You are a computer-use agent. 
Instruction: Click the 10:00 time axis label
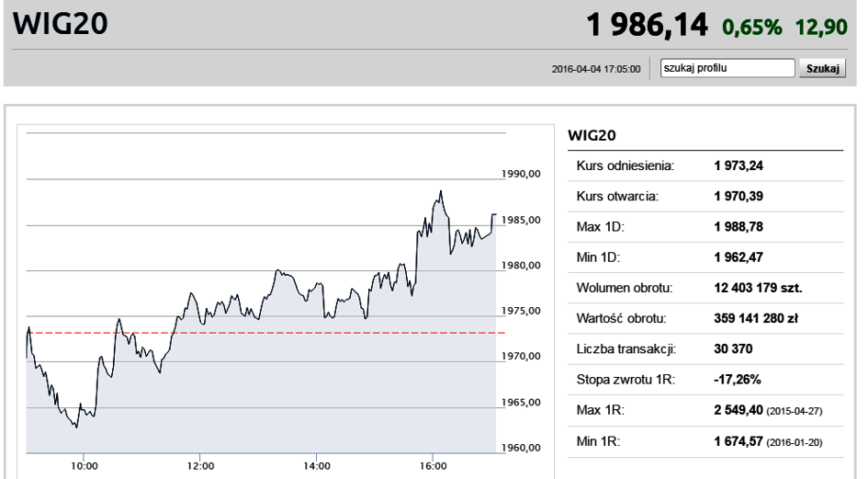pyautogui.click(x=85, y=466)
